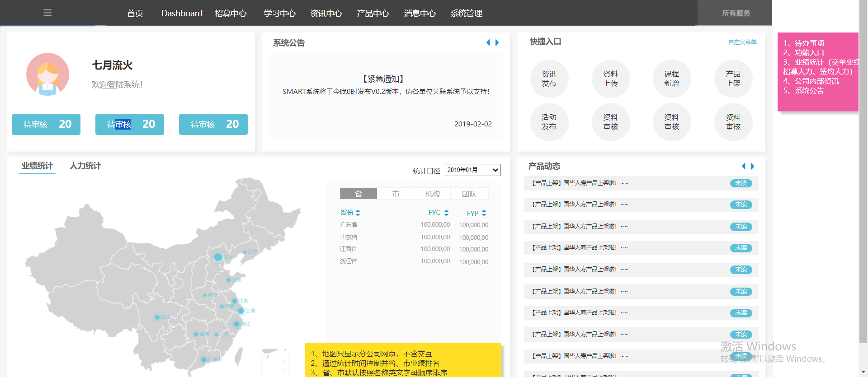The width and height of the screenshot is (868, 377).
Task: Open the 活动发布 quick entry circle
Action: click(x=549, y=122)
